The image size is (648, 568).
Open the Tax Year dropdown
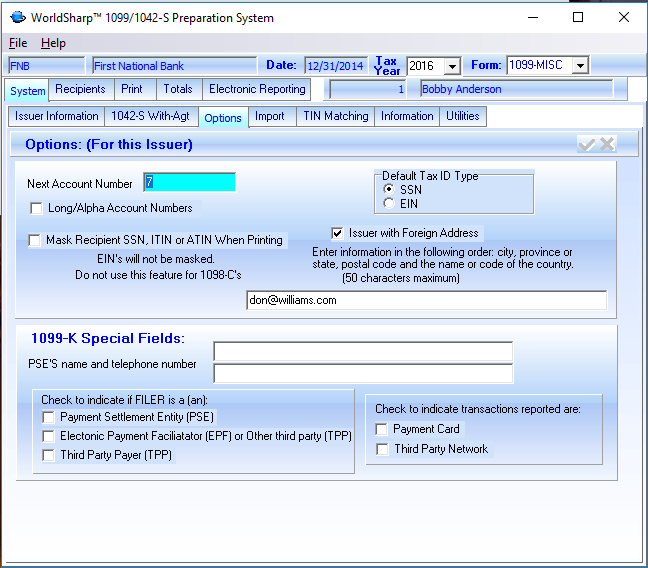(451, 66)
